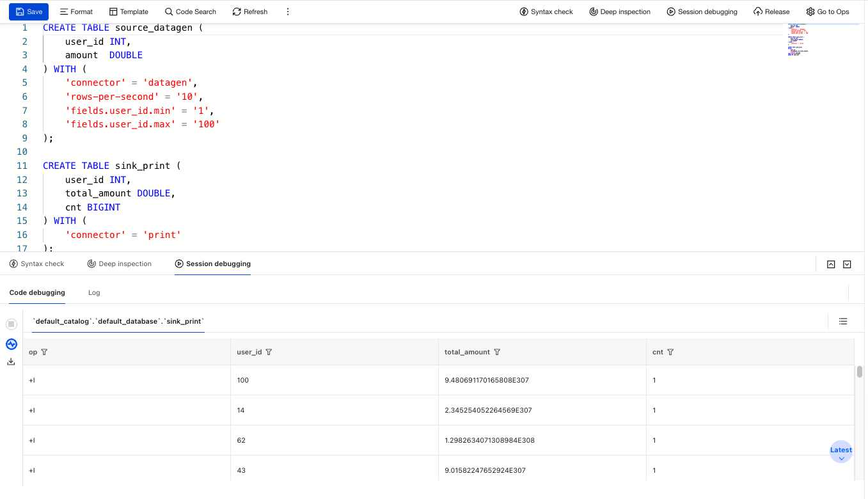Image resolution: width=868 pixels, height=499 pixels.
Task: Click Go to Ops
Action: [x=828, y=12]
